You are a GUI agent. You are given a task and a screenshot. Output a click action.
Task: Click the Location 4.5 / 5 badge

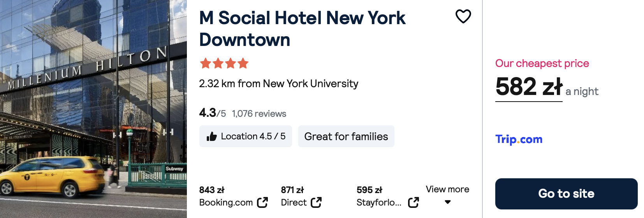246,136
